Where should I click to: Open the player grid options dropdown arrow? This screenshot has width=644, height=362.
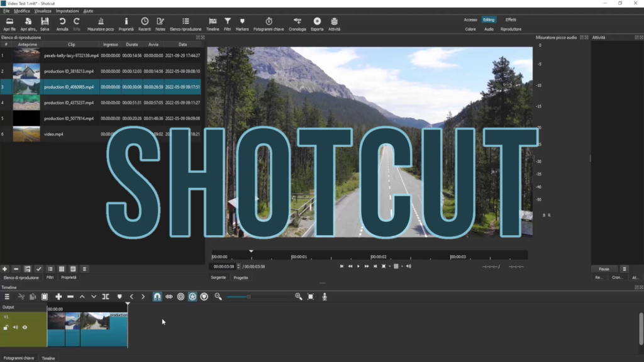coord(402,266)
